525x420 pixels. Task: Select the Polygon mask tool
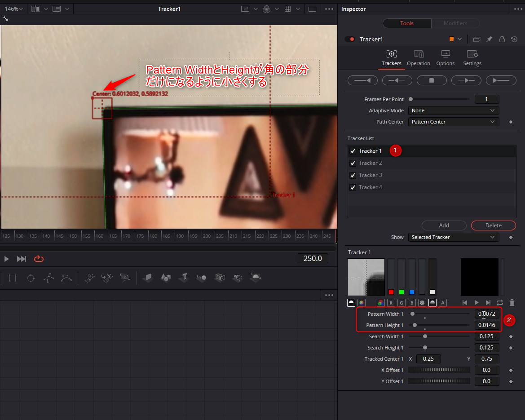49,278
